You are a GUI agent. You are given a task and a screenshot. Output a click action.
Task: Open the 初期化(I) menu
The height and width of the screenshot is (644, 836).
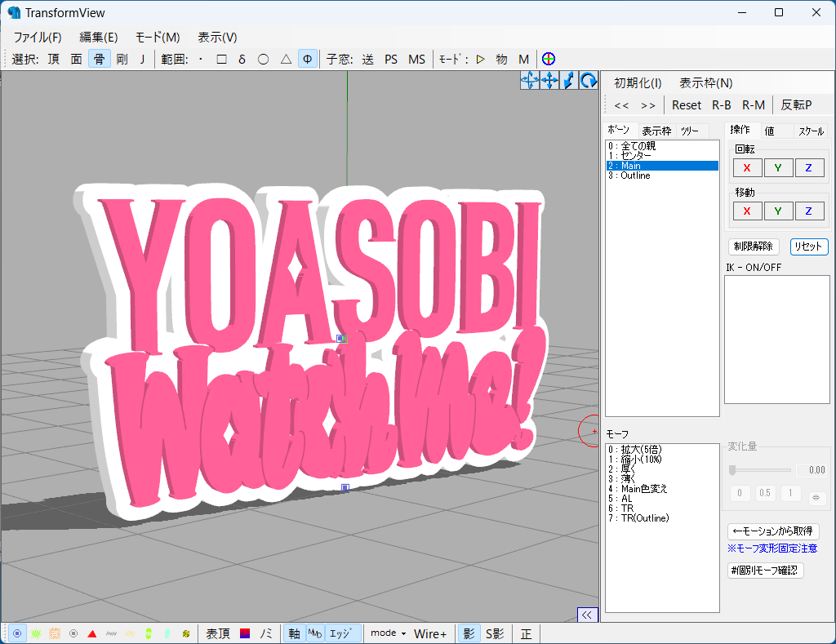[x=638, y=83]
